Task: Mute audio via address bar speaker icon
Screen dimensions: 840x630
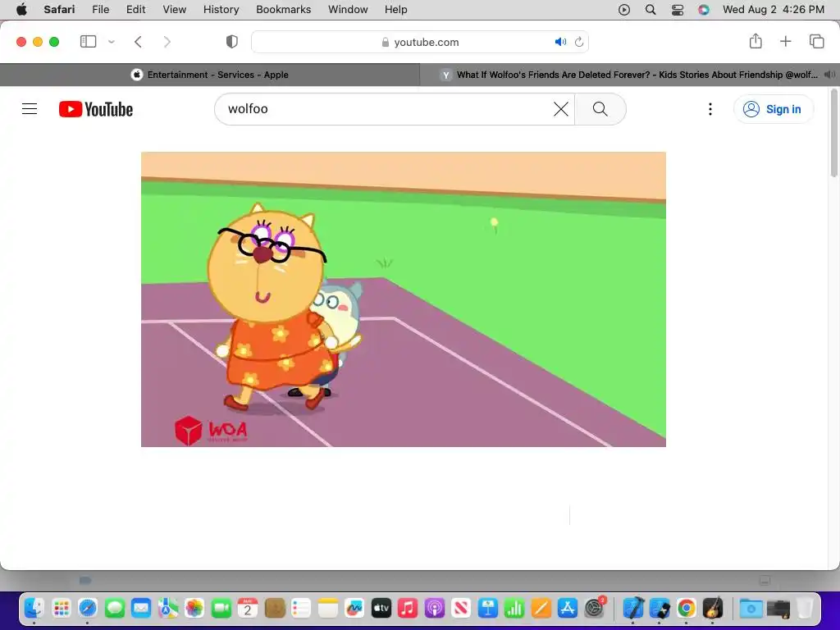Action: (x=560, y=42)
